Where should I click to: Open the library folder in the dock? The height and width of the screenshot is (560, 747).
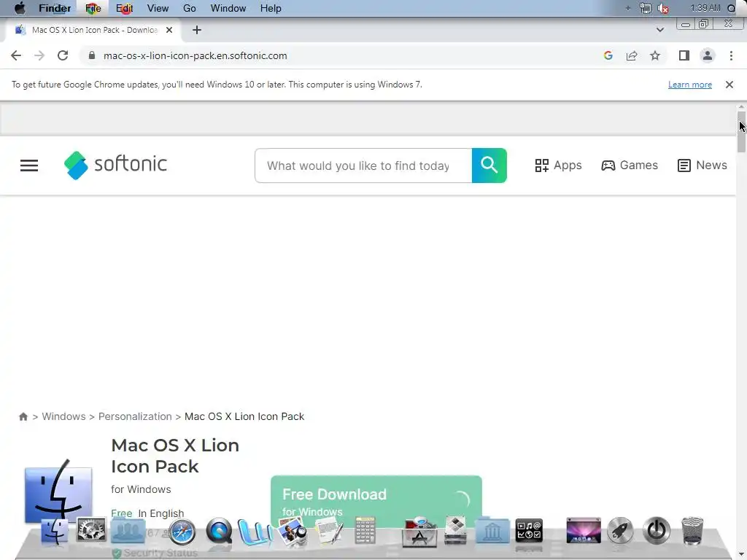click(x=492, y=530)
